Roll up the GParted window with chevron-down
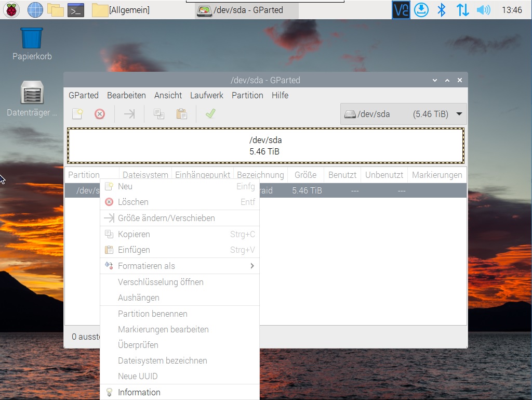The width and height of the screenshot is (532, 400). [x=435, y=81]
